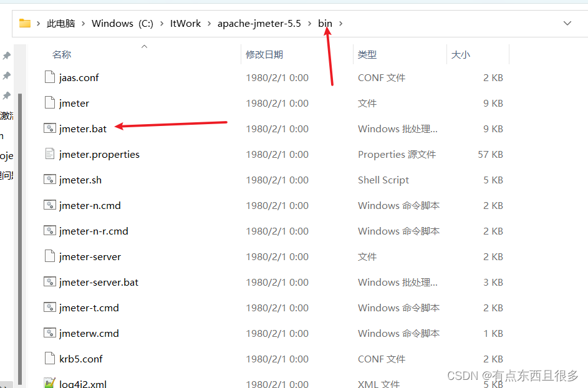Select the jmeter-server.bat file icon
The image size is (588, 388).
click(50, 281)
